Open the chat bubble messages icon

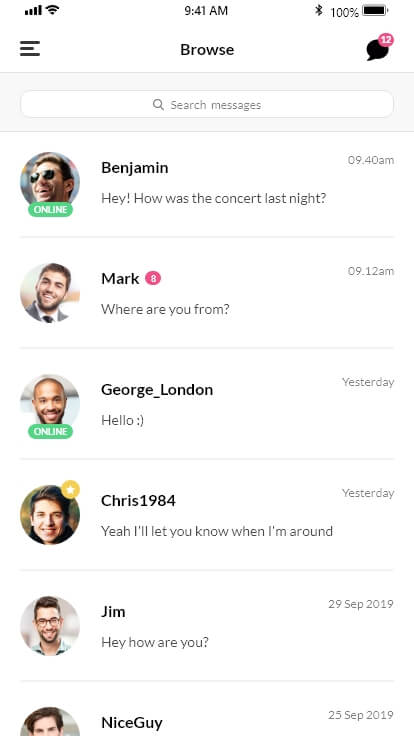click(x=377, y=50)
